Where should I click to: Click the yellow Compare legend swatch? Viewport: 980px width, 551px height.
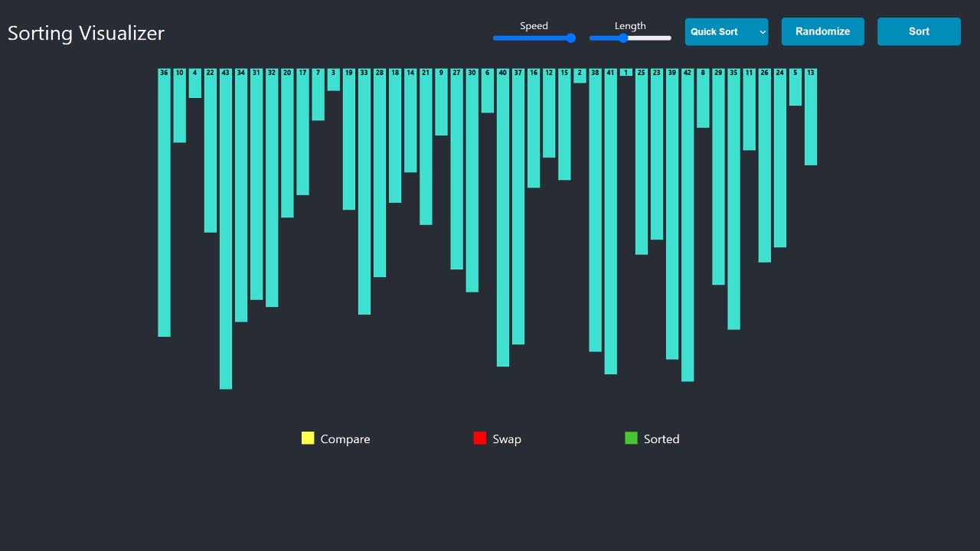[309, 438]
